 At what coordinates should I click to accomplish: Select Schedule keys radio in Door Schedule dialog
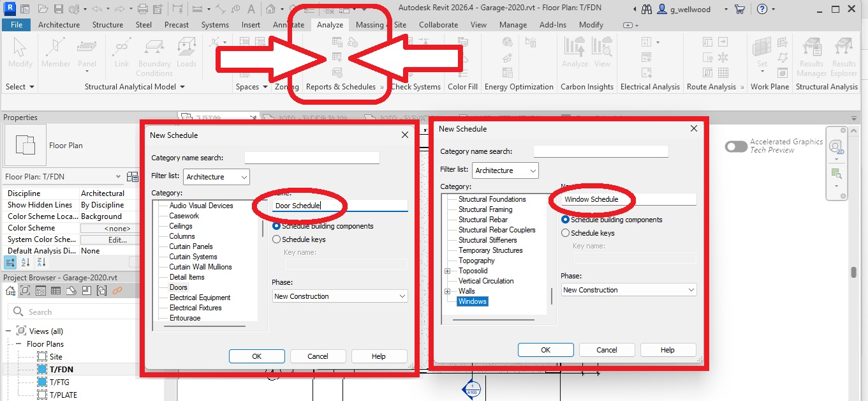pyautogui.click(x=277, y=239)
